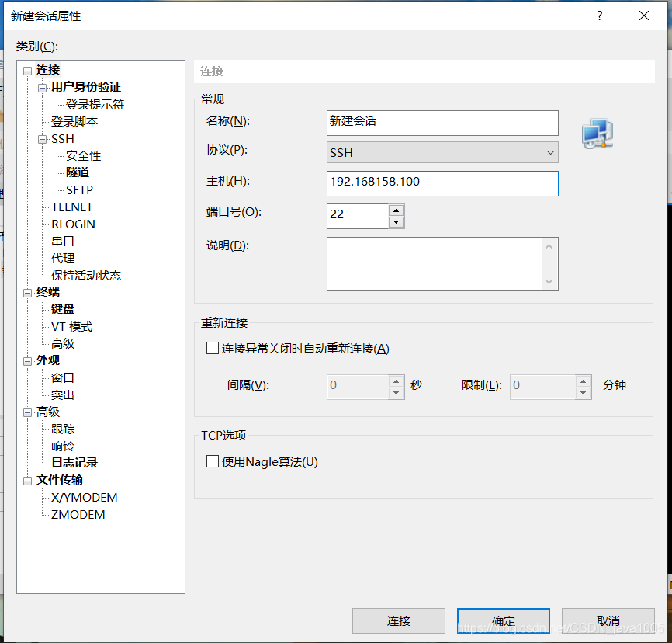Open 键盘 settings page
Viewport: 672px width, 643px height.
point(63,309)
